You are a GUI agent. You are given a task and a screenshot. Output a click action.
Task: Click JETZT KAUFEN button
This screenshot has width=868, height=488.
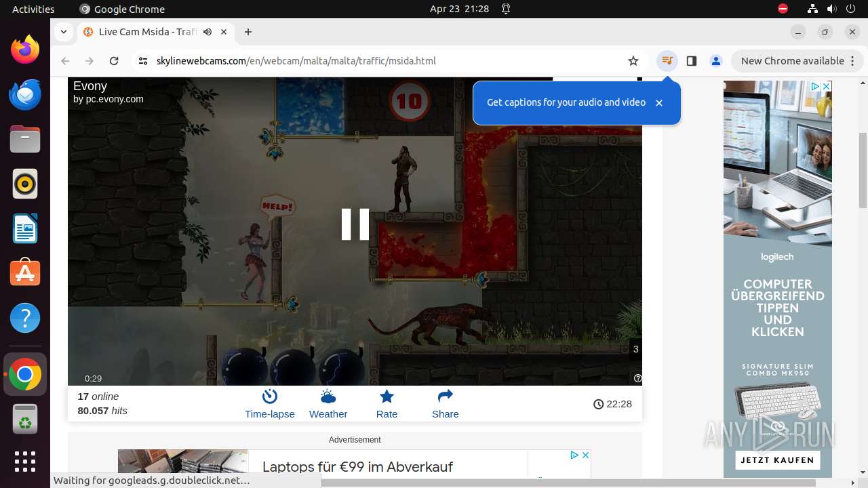click(x=777, y=460)
